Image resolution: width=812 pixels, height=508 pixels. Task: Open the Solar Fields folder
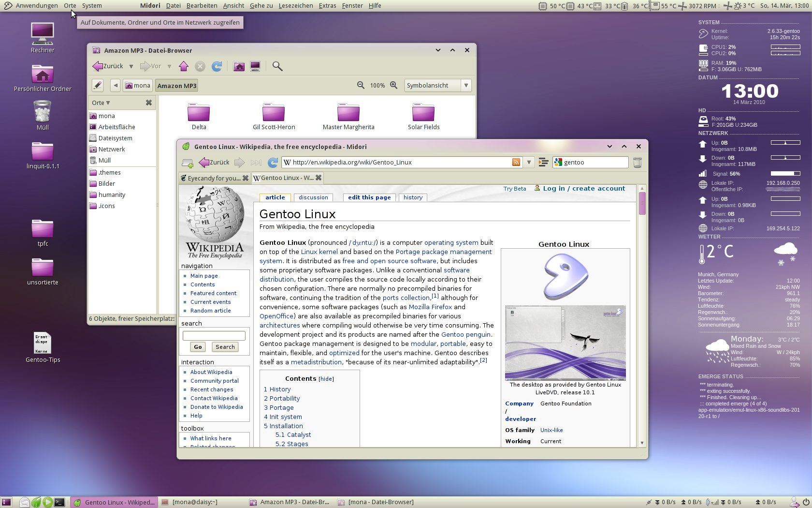click(x=423, y=117)
